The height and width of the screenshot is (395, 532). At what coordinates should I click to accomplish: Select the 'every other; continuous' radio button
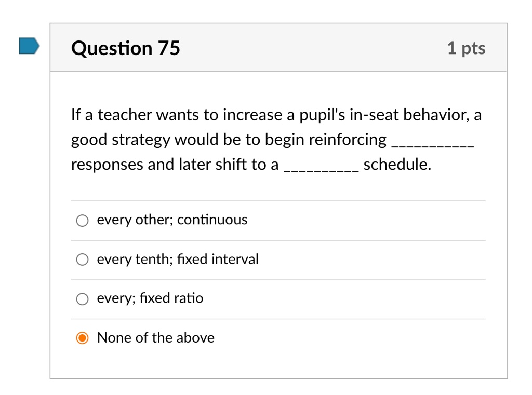82,221
